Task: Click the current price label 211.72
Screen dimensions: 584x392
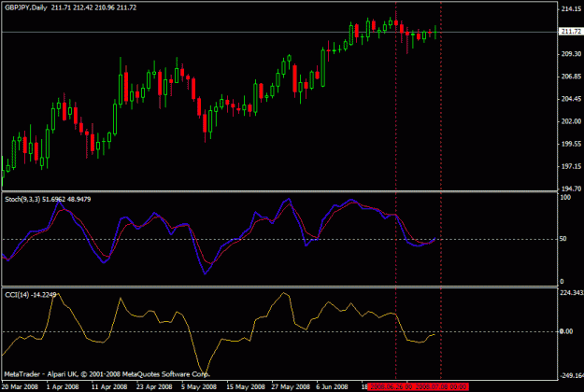Action: tap(571, 32)
